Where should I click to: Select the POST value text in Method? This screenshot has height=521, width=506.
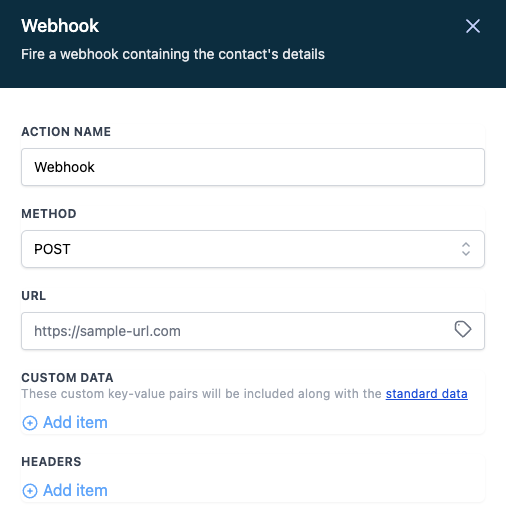click(52, 249)
